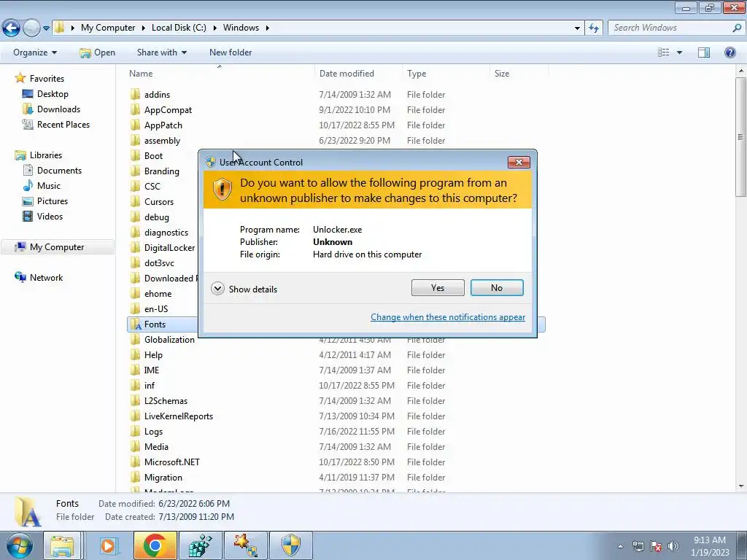Open the Organize menu
Viewport: 747px width, 560px height.
pyautogui.click(x=35, y=52)
